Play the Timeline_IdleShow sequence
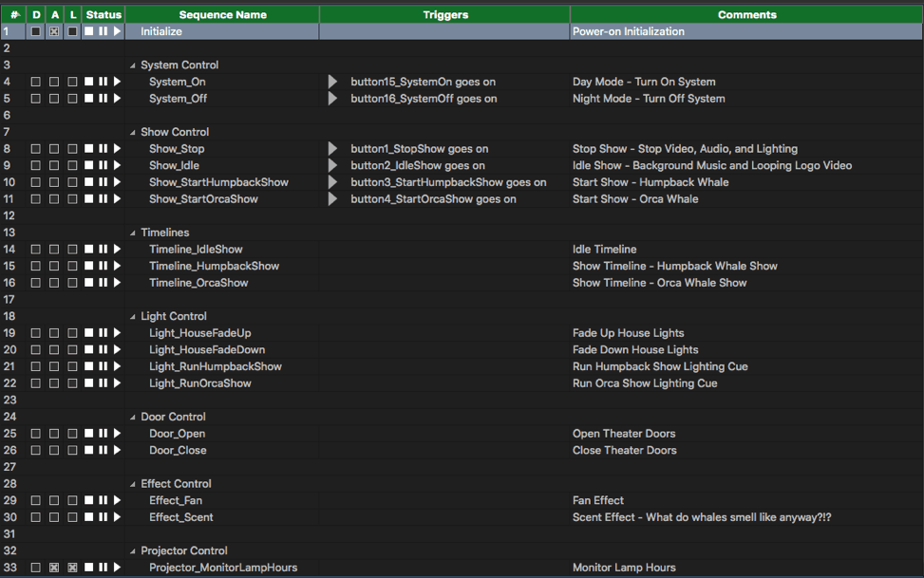924x578 pixels. pos(117,249)
